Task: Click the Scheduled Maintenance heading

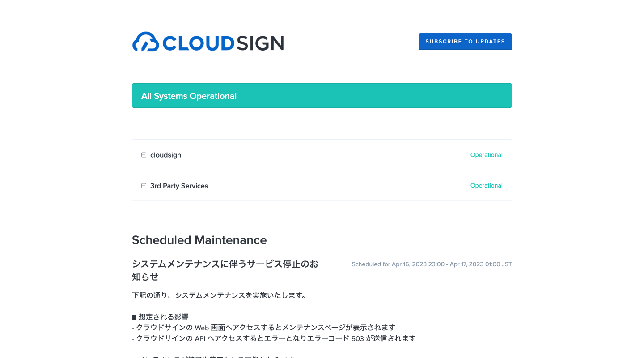Action: pyautogui.click(x=199, y=240)
